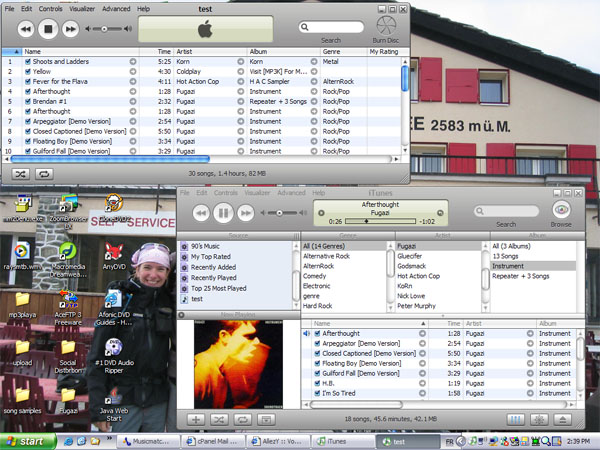Viewport: 600px width, 450px height.
Task: Open the Macromedia Dreamweaver desktop icon
Action: pyautogui.click(x=68, y=259)
